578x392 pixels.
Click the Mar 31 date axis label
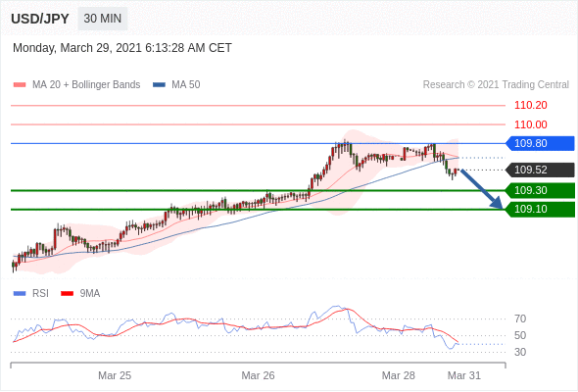coord(464,375)
